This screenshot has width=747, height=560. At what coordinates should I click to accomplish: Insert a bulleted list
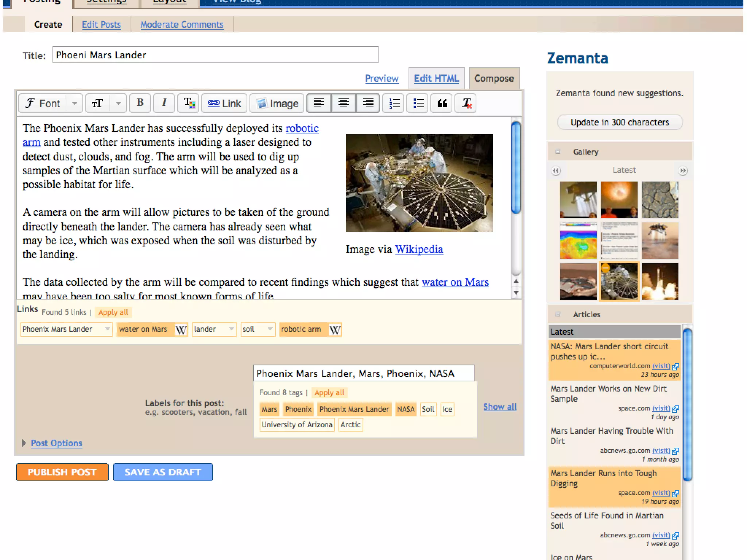[418, 103]
